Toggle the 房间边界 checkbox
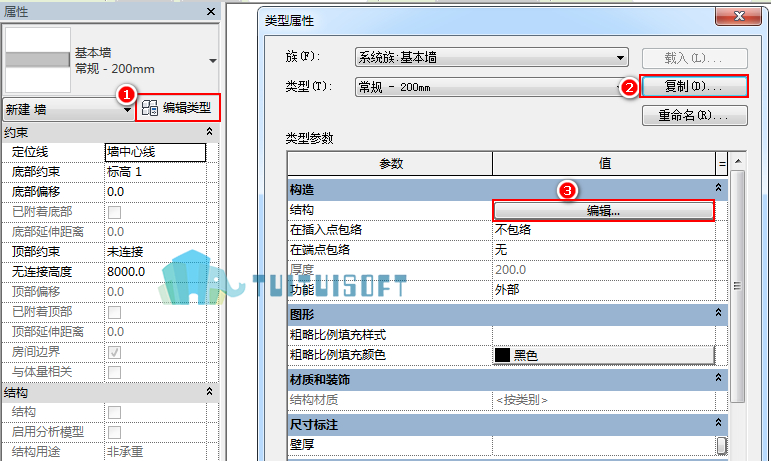Viewport: 771px width, 461px height. click(x=115, y=352)
